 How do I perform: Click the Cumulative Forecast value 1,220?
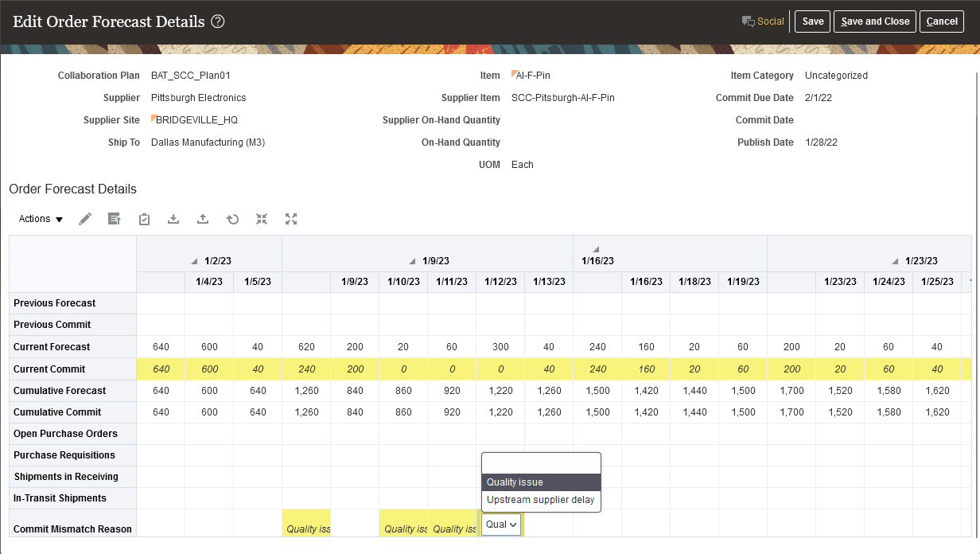(x=500, y=391)
